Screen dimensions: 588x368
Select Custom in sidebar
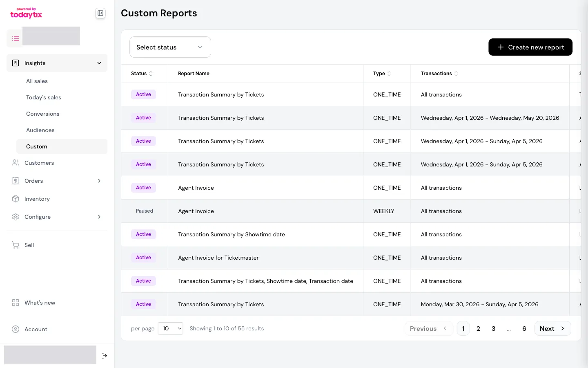click(62, 146)
